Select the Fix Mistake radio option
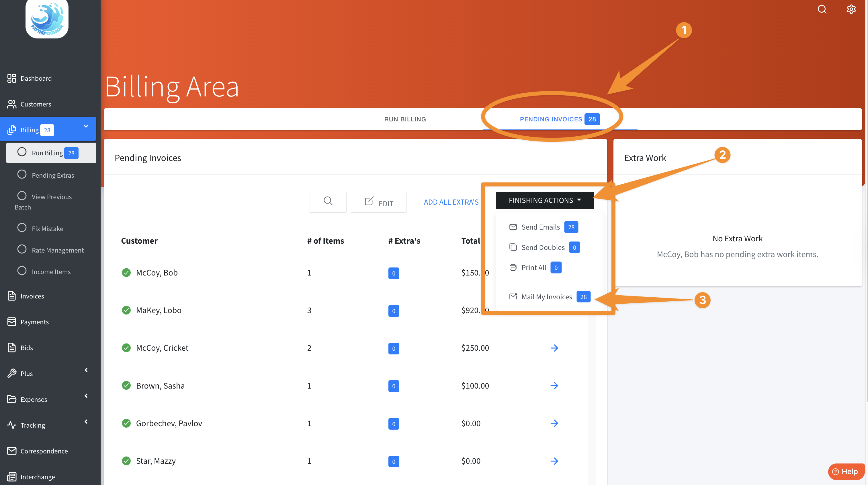 click(22, 228)
